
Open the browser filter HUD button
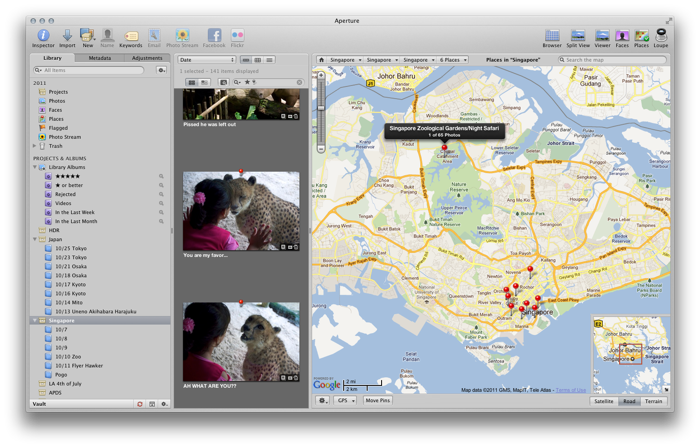click(x=223, y=82)
